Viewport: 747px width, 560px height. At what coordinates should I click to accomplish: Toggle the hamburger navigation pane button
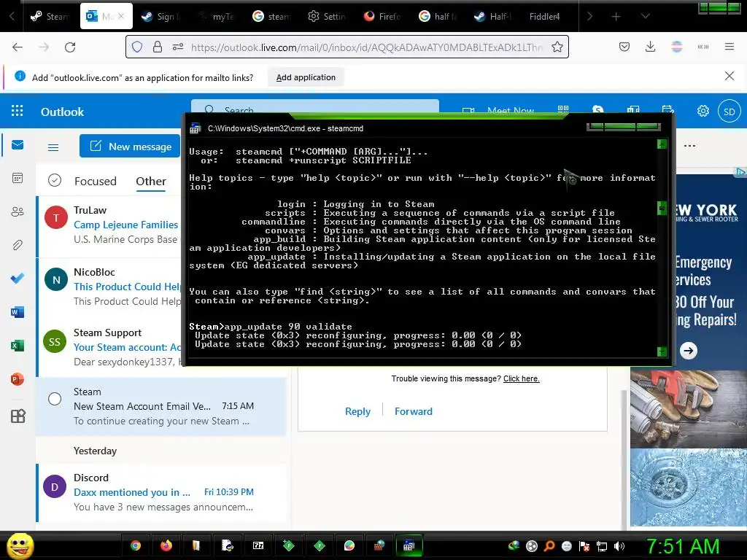coord(53,147)
